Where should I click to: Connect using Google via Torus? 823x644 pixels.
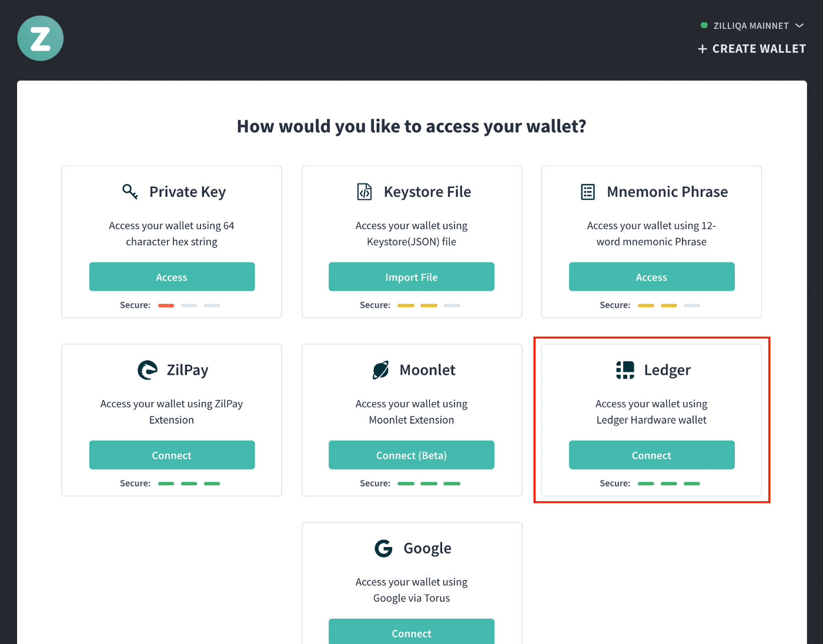411,632
